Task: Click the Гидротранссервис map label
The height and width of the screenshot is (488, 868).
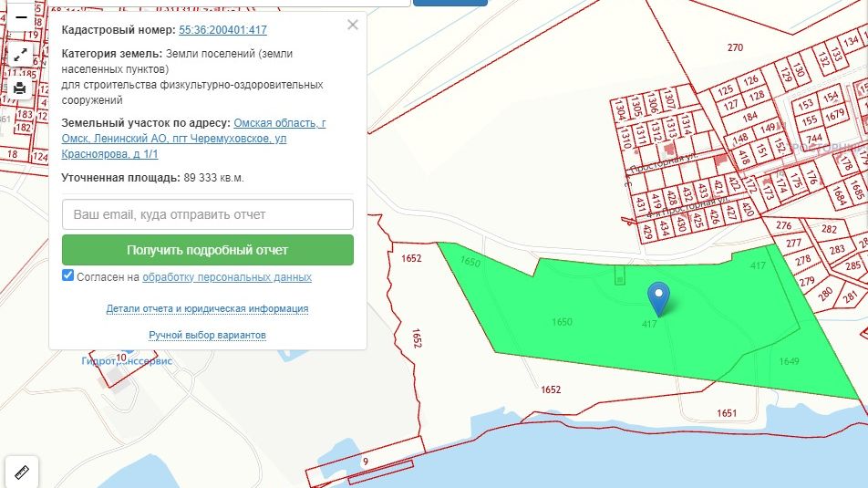Action: point(126,361)
